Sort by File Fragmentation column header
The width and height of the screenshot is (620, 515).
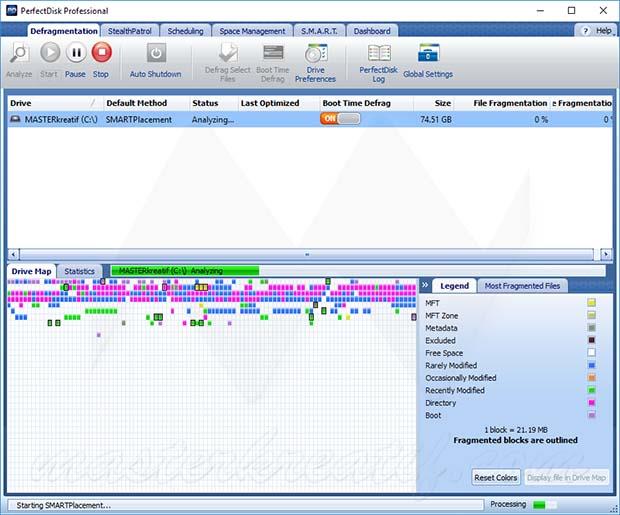502,103
